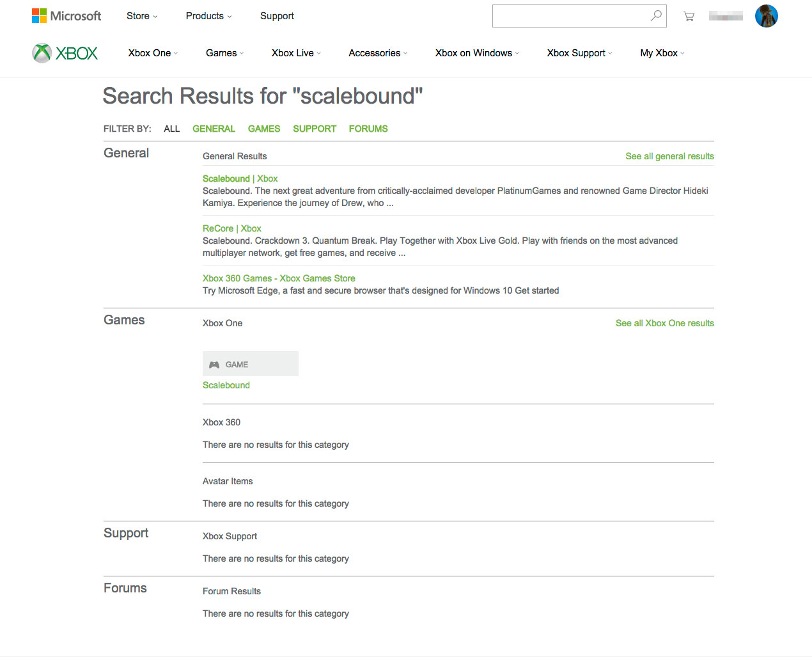812x657 pixels.
Task: Click See all general results
Action: tap(669, 156)
